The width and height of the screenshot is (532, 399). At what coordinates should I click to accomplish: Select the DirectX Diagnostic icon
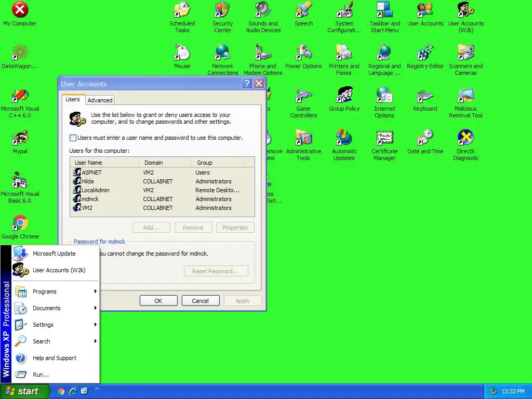pyautogui.click(x=465, y=145)
